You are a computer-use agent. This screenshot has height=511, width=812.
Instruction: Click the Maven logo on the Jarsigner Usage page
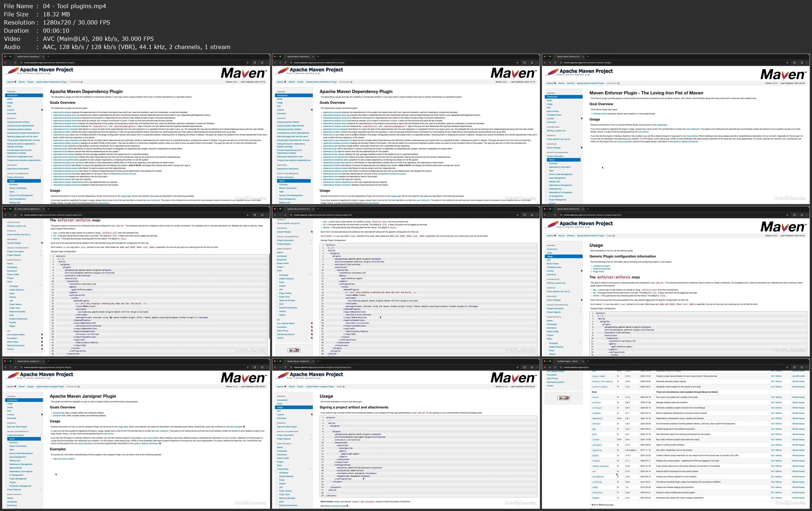coord(513,377)
